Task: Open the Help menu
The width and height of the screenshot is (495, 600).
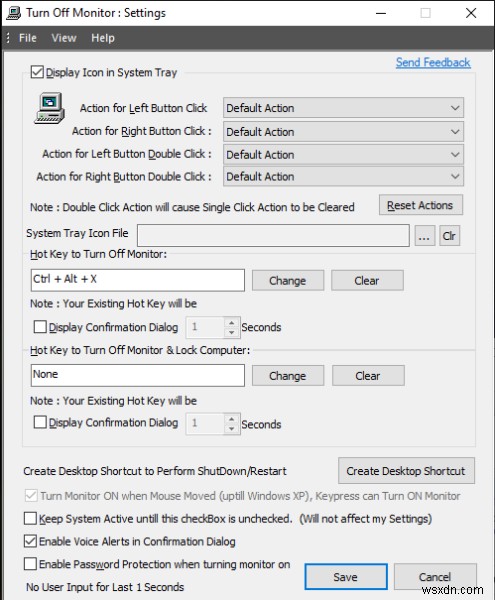Action: point(103,38)
